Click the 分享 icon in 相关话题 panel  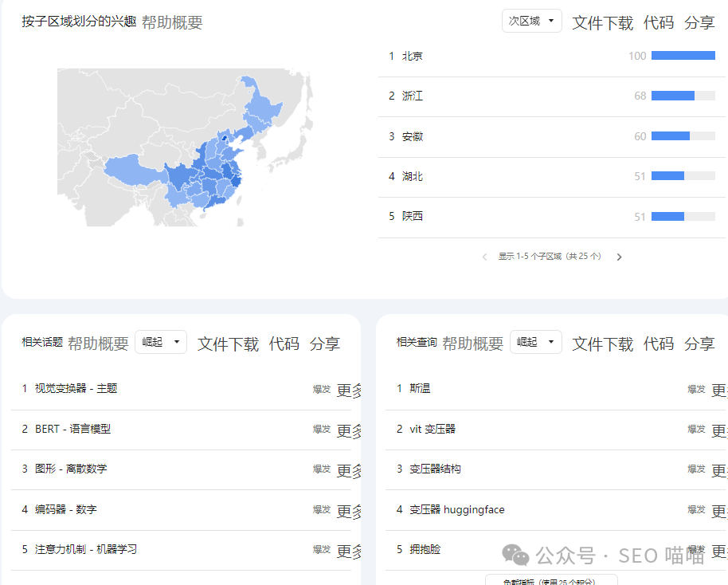pyautogui.click(x=325, y=344)
